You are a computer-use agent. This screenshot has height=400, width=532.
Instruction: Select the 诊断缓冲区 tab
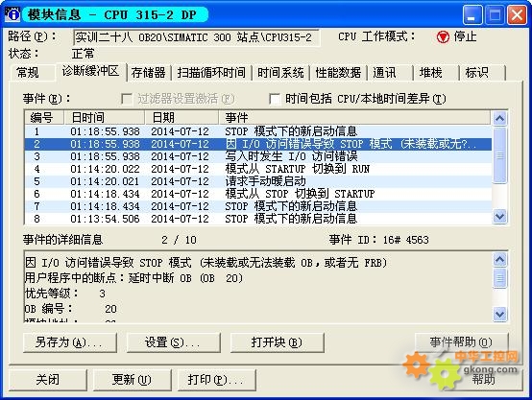tap(90, 71)
